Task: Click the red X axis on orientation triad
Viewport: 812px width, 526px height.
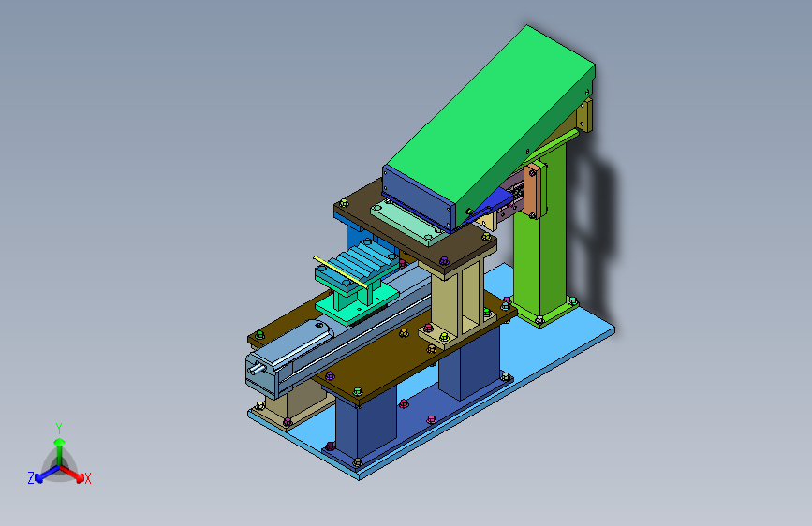Action: (x=74, y=474)
